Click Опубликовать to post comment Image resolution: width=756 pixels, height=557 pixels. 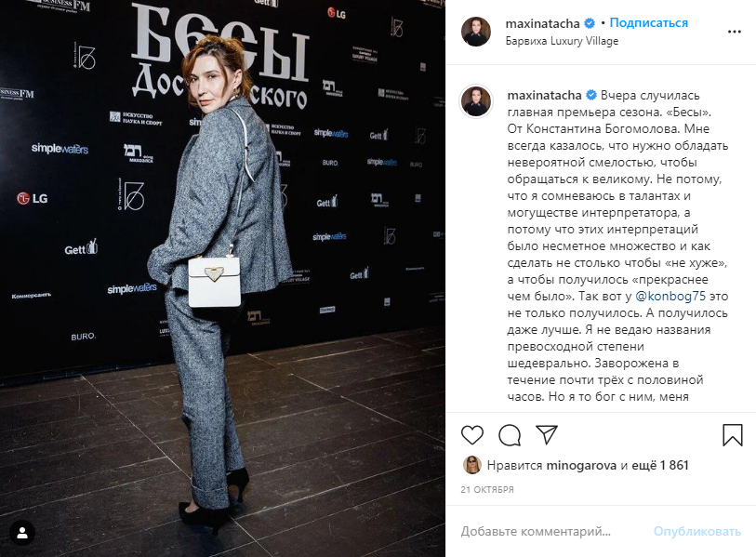pyautogui.click(x=697, y=532)
